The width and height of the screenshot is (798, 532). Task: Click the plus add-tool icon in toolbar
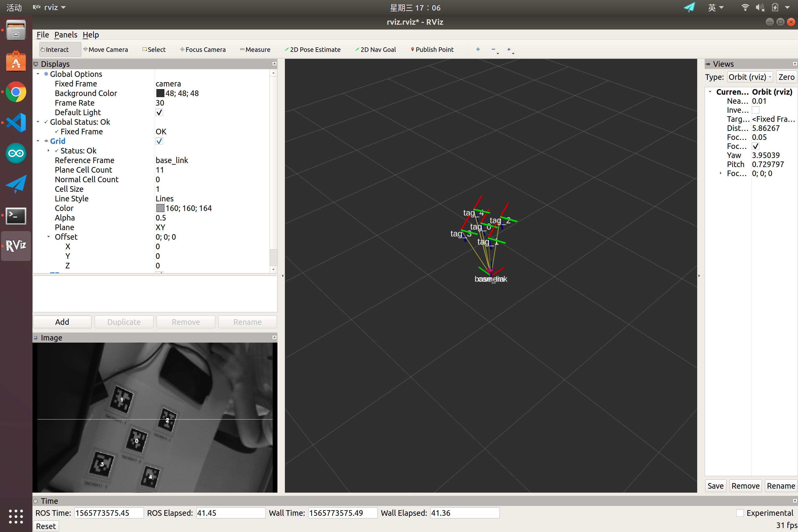[x=478, y=49]
